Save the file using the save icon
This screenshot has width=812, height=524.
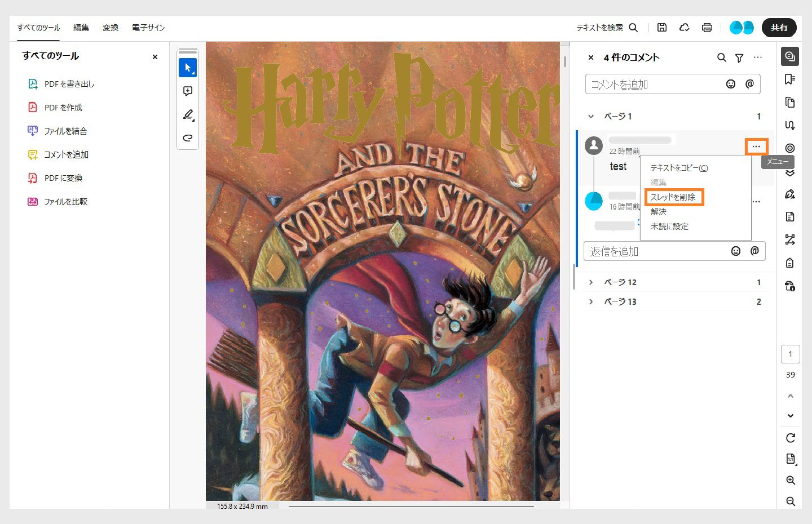point(661,27)
